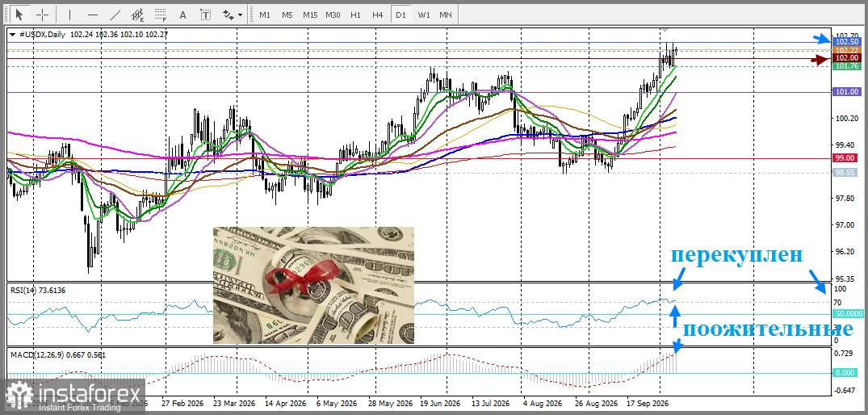Pick the Text tool (A)
Image resolution: width=868 pixels, height=415 pixels.
pos(183,15)
